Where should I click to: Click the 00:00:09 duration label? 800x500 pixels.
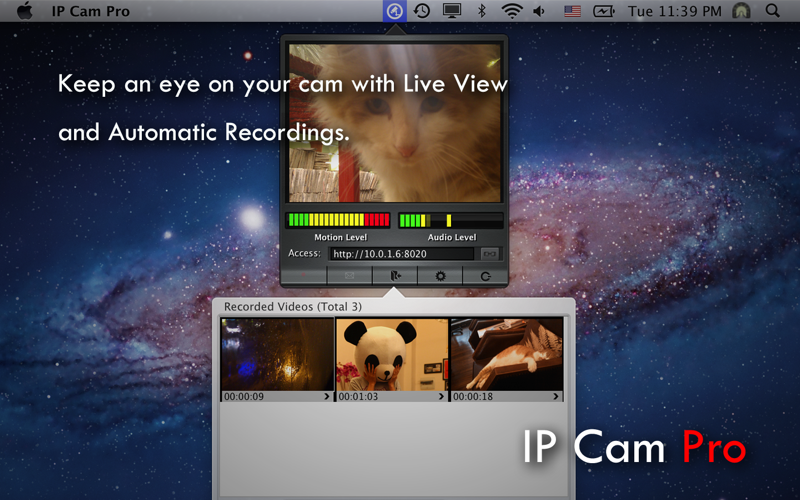[244, 396]
